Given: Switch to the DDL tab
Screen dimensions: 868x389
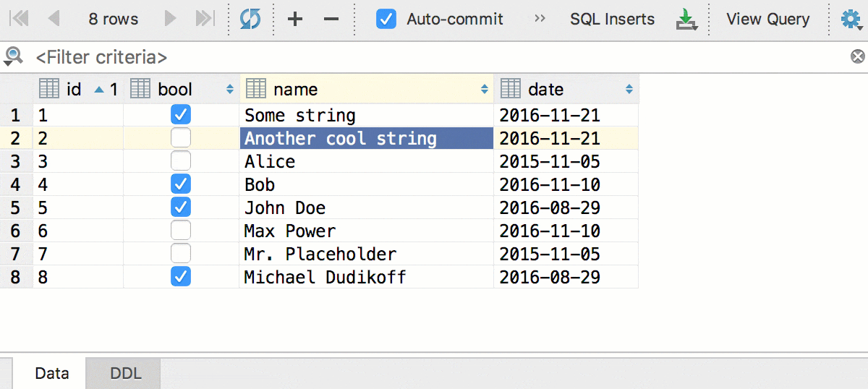Looking at the screenshot, I should 125,374.
